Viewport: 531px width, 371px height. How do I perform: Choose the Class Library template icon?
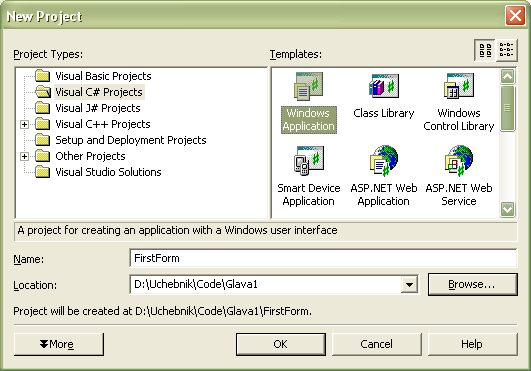384,86
